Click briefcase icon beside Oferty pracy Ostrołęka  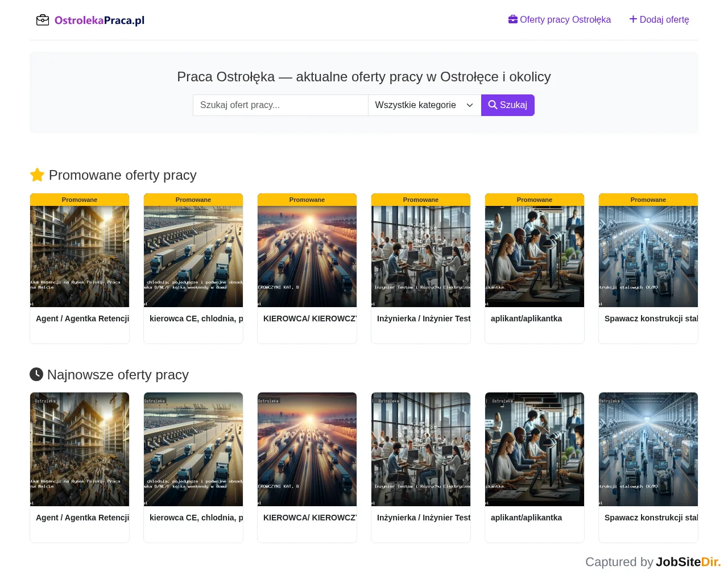pyautogui.click(x=513, y=19)
